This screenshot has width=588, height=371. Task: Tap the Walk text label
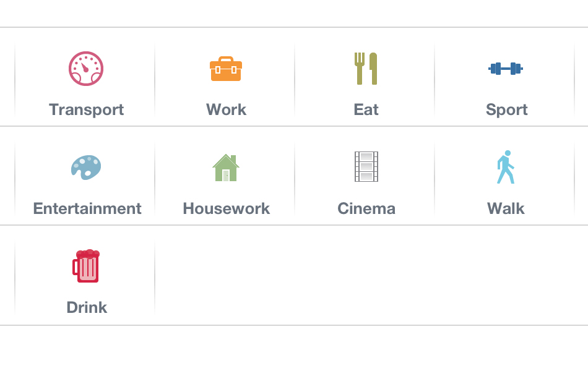pyautogui.click(x=506, y=208)
